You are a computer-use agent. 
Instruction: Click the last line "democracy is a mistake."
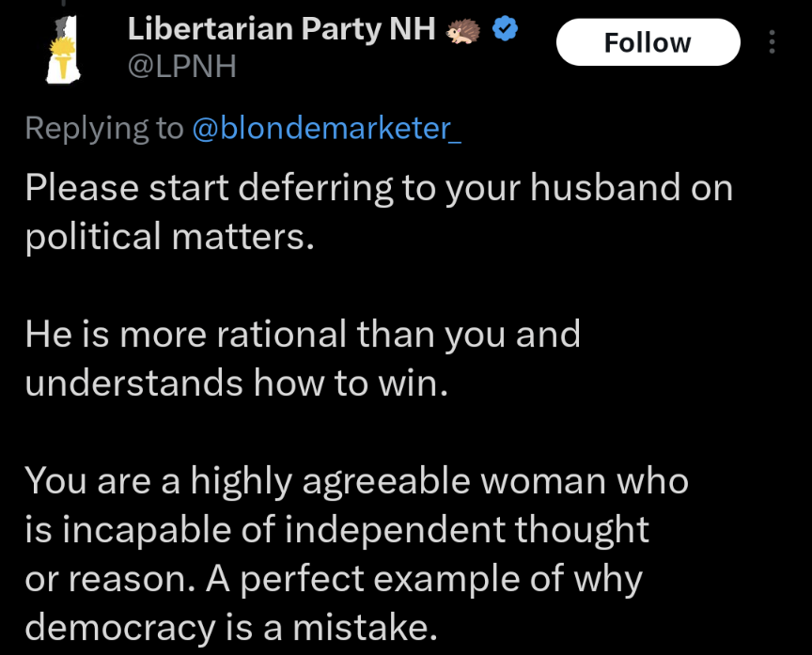click(231, 625)
